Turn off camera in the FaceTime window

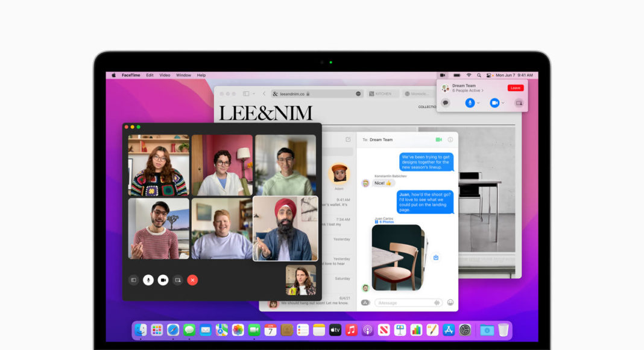163,280
